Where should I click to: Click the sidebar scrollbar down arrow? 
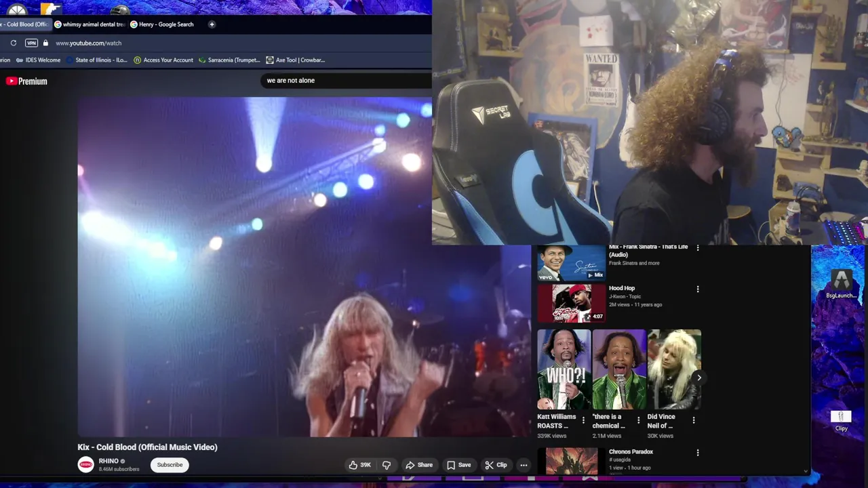806,470
